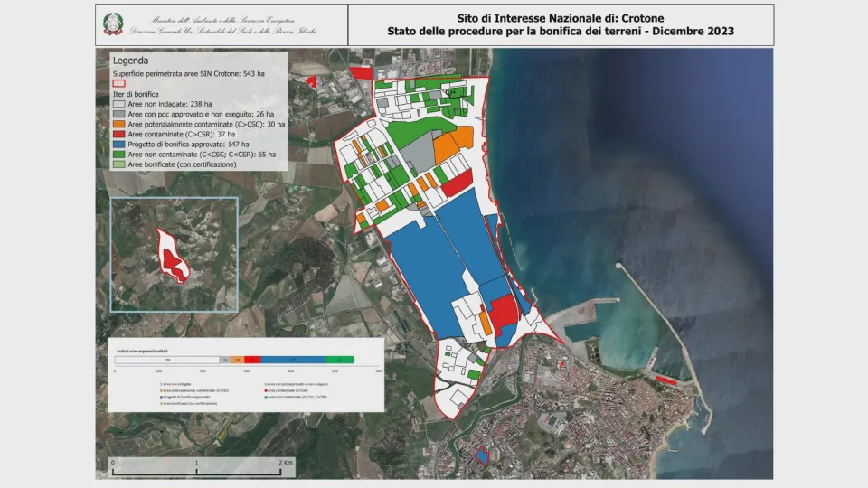Viewport: 868px width, 488px height.
Task: Click the Ministero dell'Ambiente header text
Action: 222,20
